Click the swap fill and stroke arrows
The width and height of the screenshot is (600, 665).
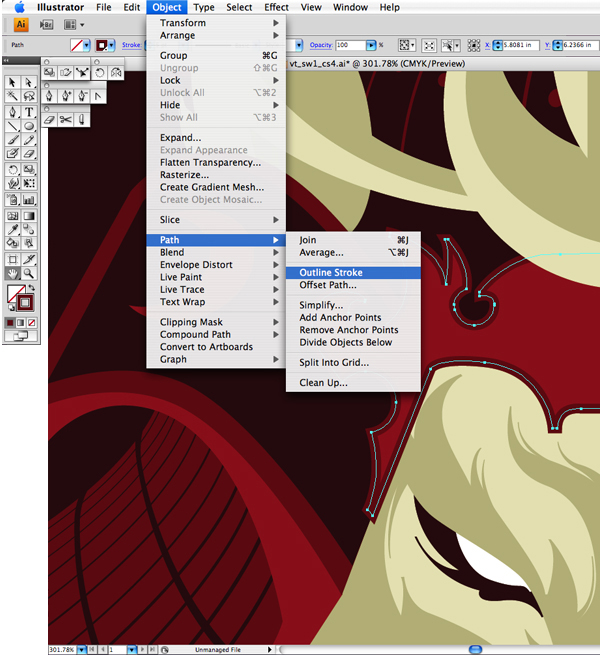[x=32, y=288]
